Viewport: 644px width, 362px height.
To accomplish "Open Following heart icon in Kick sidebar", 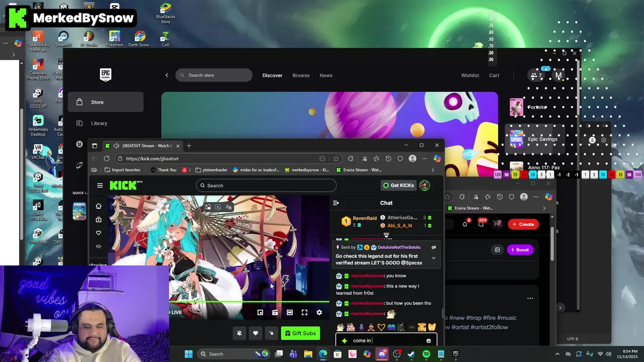I will (x=99, y=233).
